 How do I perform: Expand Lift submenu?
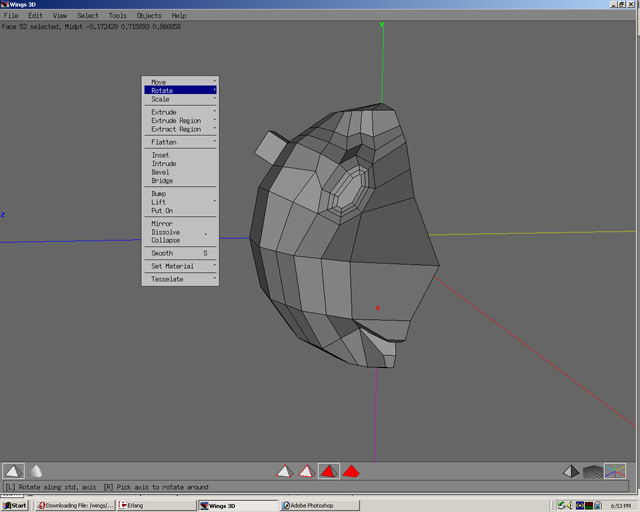(x=180, y=202)
